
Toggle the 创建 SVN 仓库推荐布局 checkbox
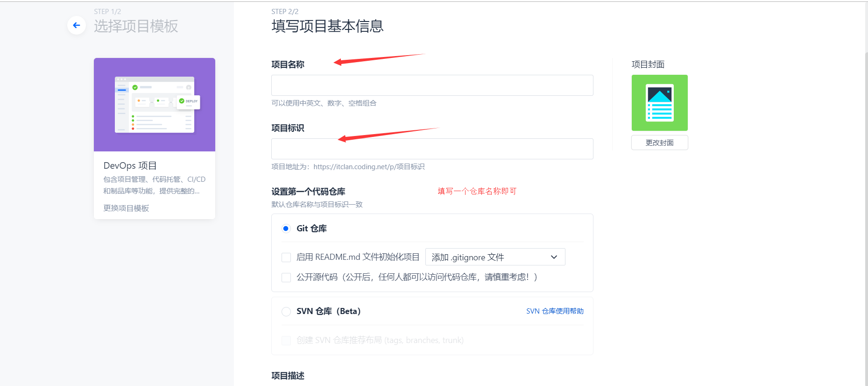pyautogui.click(x=286, y=341)
